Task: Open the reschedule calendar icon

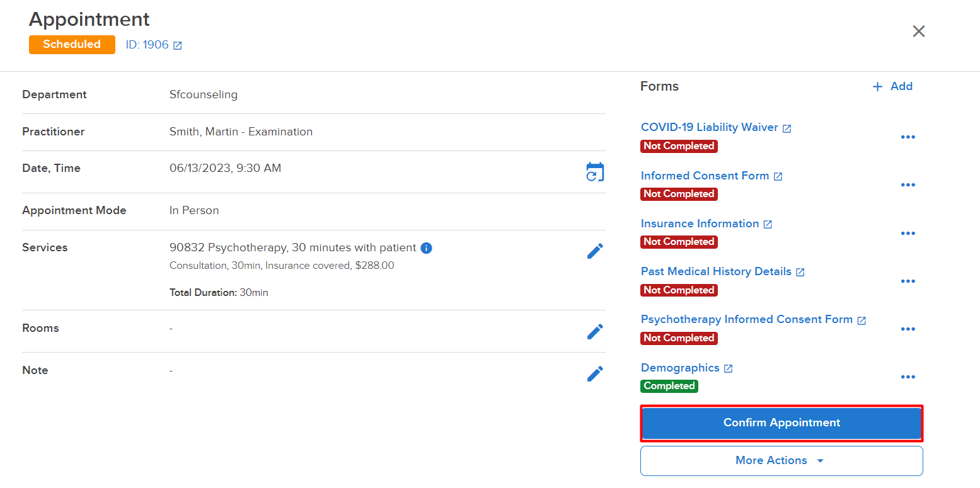Action: 595,171
